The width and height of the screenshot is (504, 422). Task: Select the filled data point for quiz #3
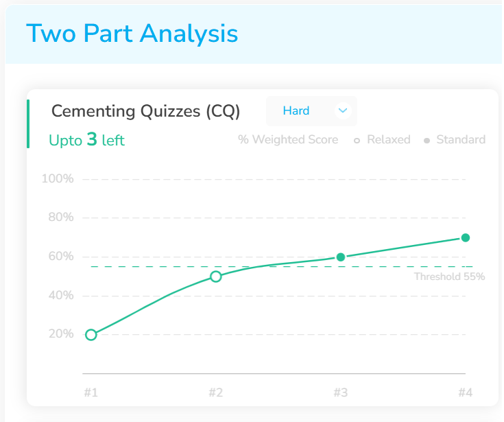click(x=341, y=257)
